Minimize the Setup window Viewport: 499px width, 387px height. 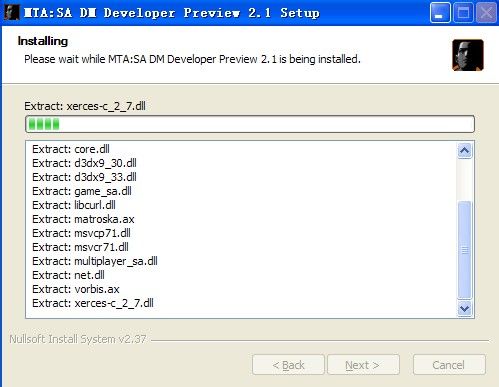[x=440, y=13]
